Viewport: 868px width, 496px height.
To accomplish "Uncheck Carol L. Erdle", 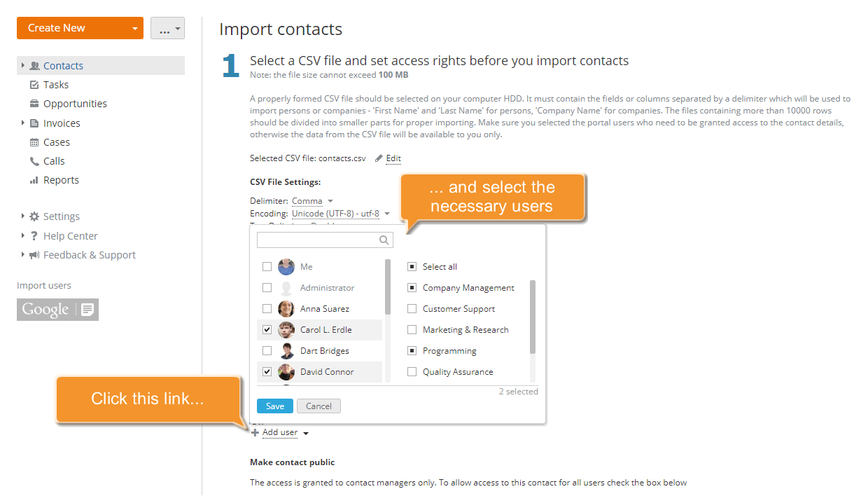I will point(267,329).
